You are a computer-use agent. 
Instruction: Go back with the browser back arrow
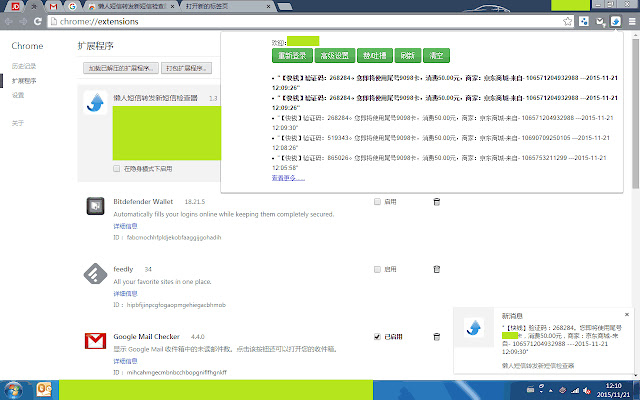[9, 21]
